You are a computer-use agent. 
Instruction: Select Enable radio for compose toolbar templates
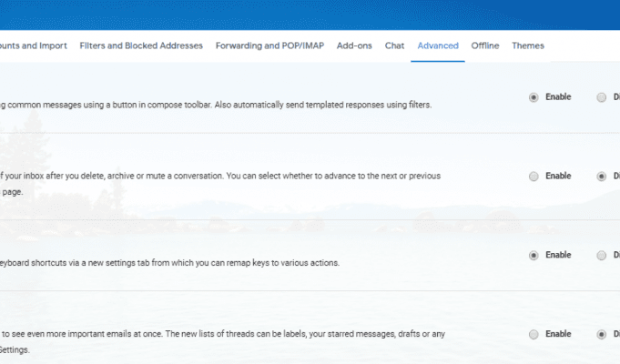pyautogui.click(x=534, y=97)
